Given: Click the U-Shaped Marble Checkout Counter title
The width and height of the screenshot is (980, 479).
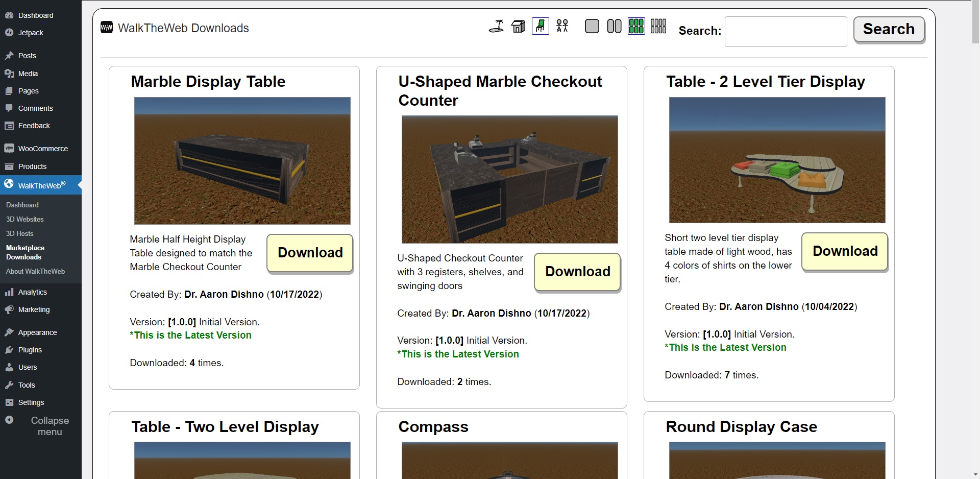Looking at the screenshot, I should pyautogui.click(x=500, y=91).
